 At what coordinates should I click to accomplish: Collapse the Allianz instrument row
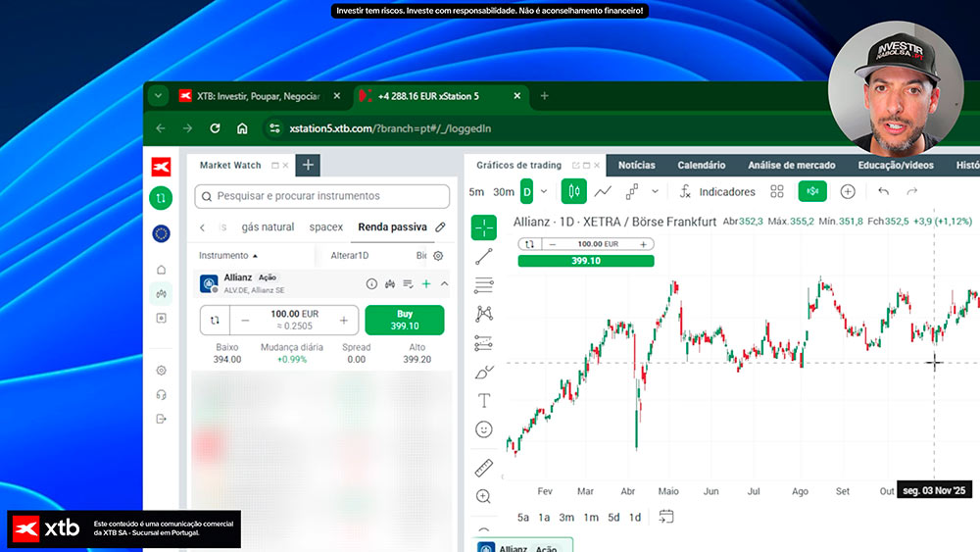click(x=444, y=283)
